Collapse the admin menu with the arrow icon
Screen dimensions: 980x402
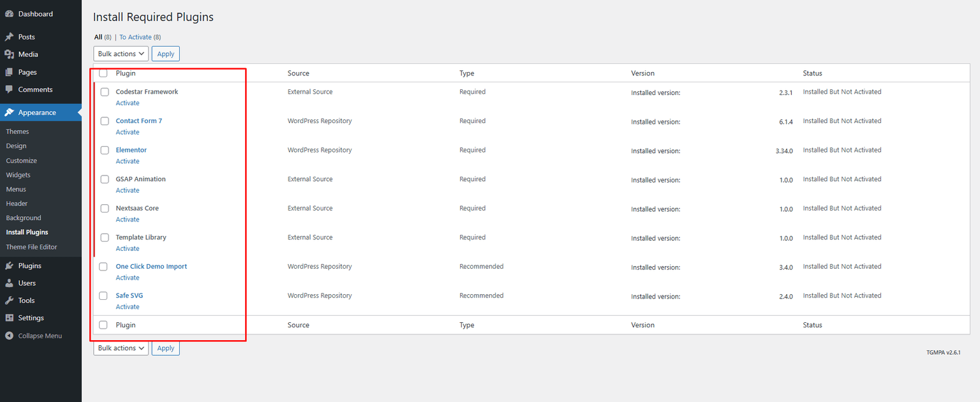point(9,336)
